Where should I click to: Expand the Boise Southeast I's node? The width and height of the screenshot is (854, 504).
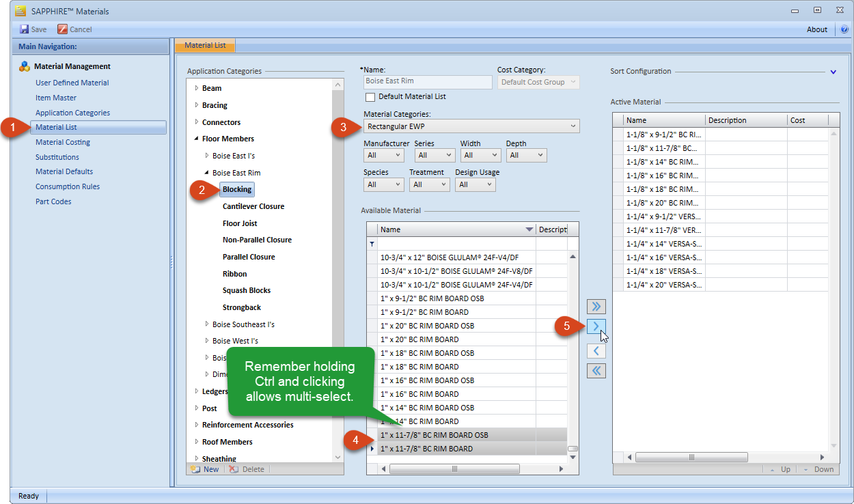[x=207, y=324]
